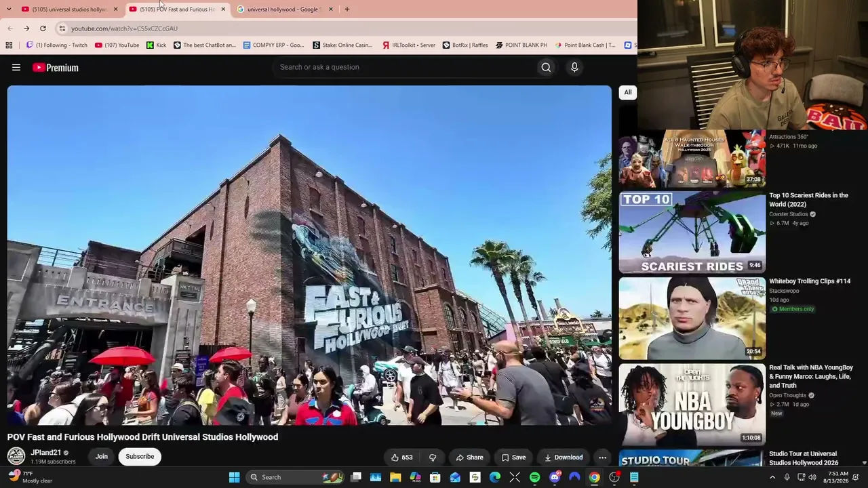Open JPland21 channel avatar

[16, 456]
